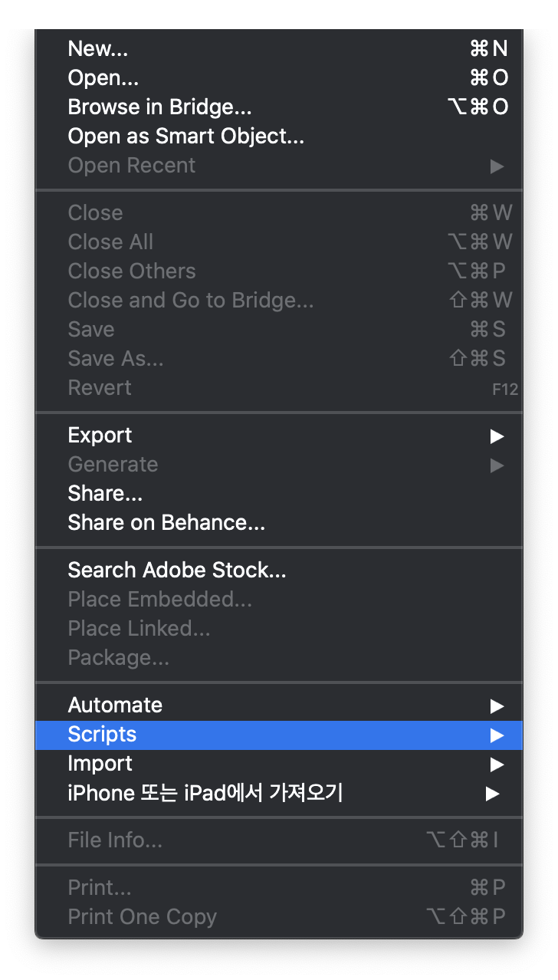Choose Open as Smart Object...
Viewport: 558px width, 980px height.
pyautogui.click(x=185, y=136)
